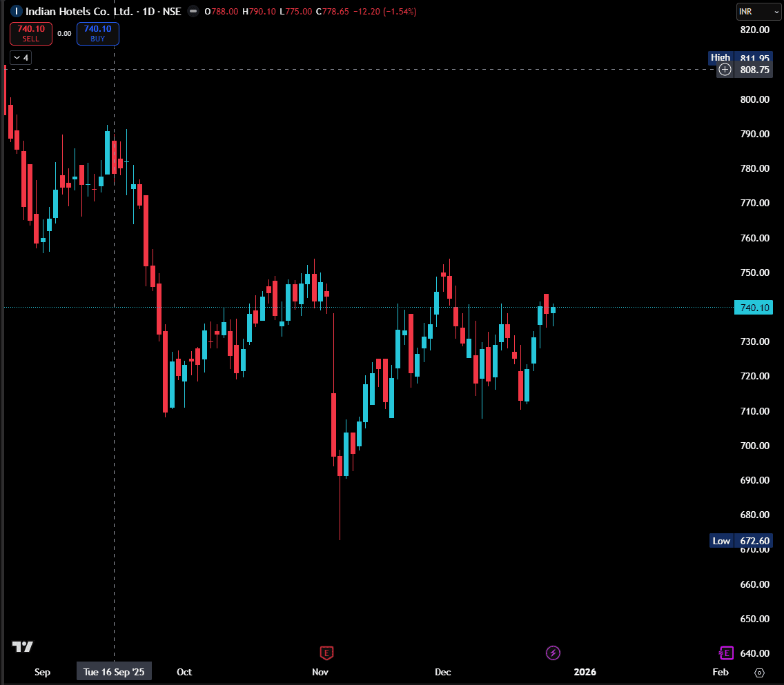Click the 640.00 price axis label
The height and width of the screenshot is (685, 784).
pos(754,653)
